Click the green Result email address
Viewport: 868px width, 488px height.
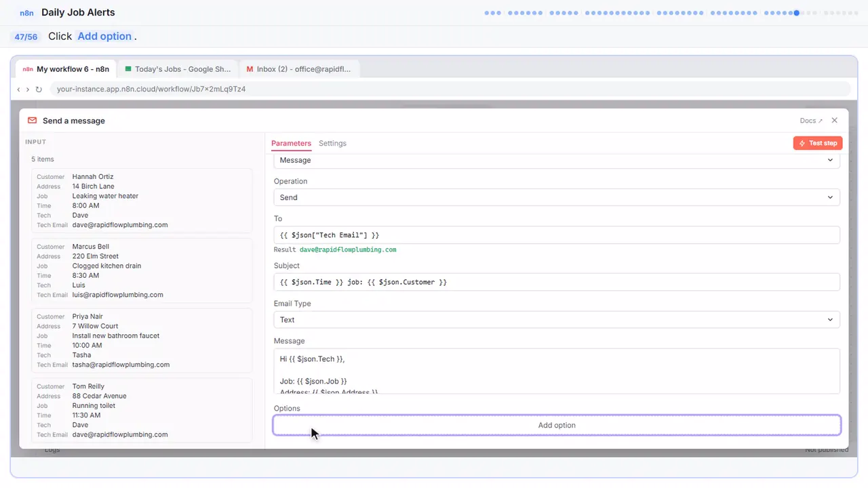348,249
